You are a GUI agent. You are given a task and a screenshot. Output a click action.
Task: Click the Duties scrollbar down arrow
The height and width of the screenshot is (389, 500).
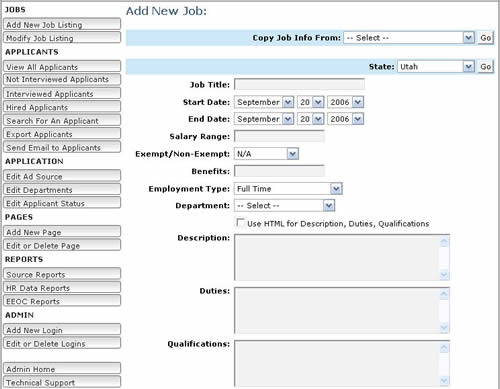pos(444,327)
